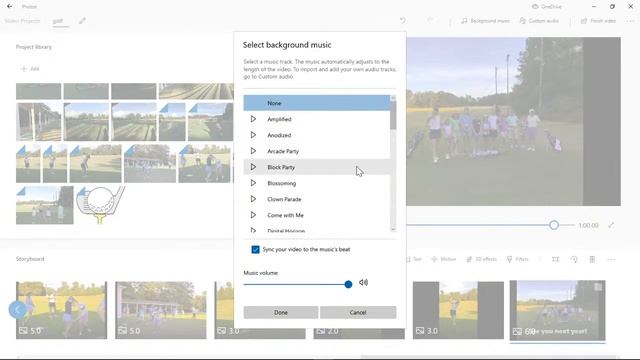Add media to the Project library

tap(30, 69)
